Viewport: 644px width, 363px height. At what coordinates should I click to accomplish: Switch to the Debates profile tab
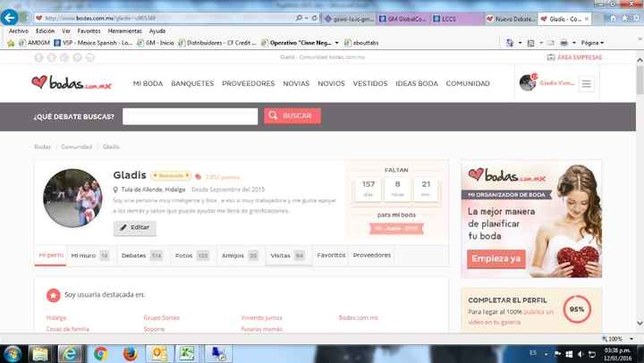141,256
